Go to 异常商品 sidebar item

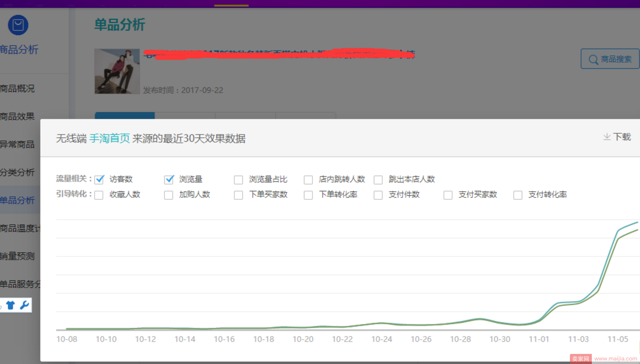pos(18,145)
